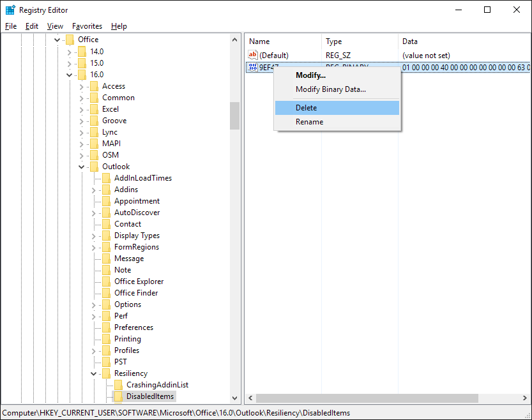The height and width of the screenshot is (420, 532).
Task: Click the MAPI folder icon
Action: [94, 144]
